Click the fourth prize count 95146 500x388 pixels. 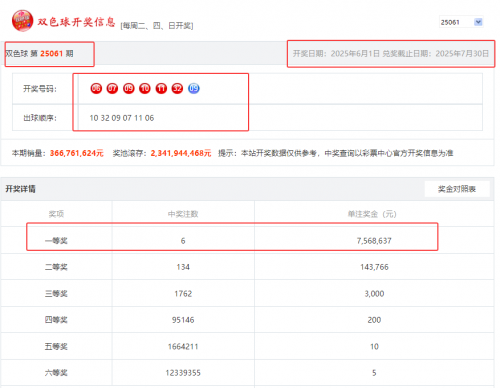[x=183, y=320]
